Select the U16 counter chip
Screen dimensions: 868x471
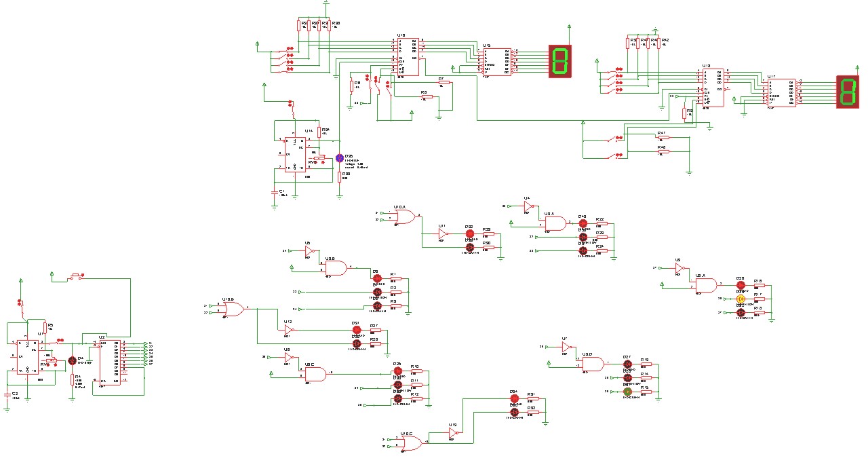click(x=407, y=56)
